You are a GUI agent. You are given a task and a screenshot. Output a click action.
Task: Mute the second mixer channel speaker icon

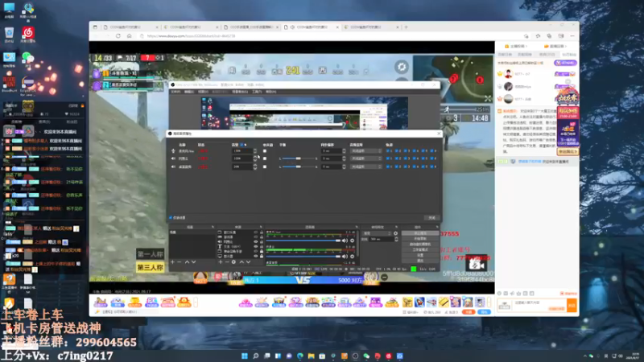click(345, 256)
